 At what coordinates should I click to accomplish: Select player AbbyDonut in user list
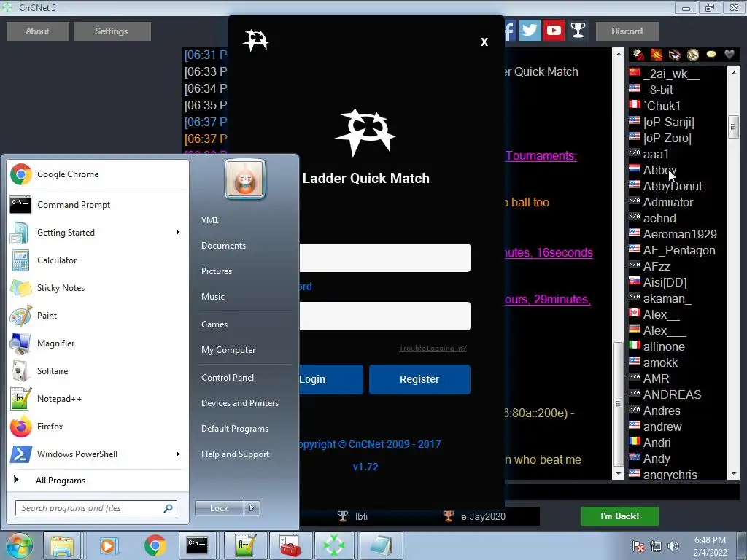pyautogui.click(x=672, y=186)
